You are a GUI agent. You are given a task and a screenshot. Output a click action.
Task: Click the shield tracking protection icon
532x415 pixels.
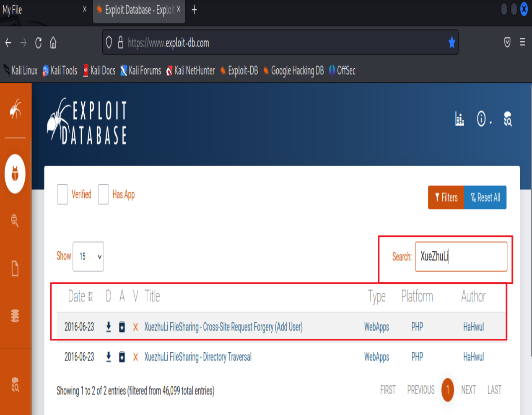tap(109, 42)
